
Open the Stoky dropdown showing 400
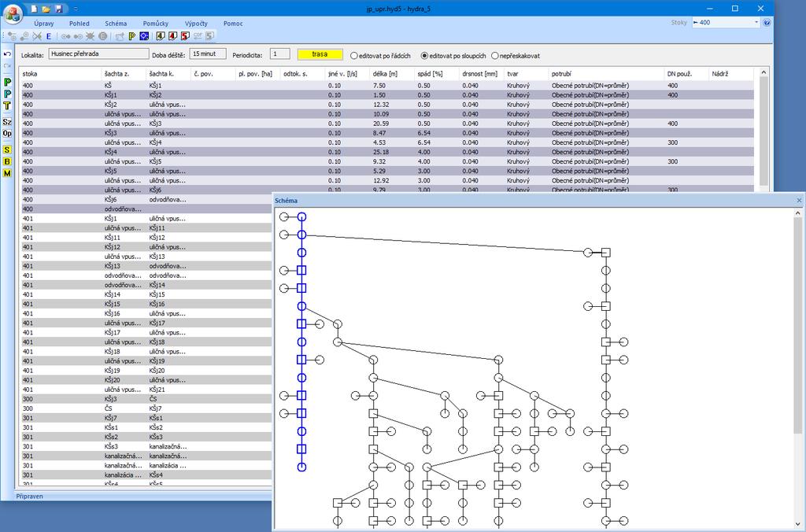coord(725,23)
